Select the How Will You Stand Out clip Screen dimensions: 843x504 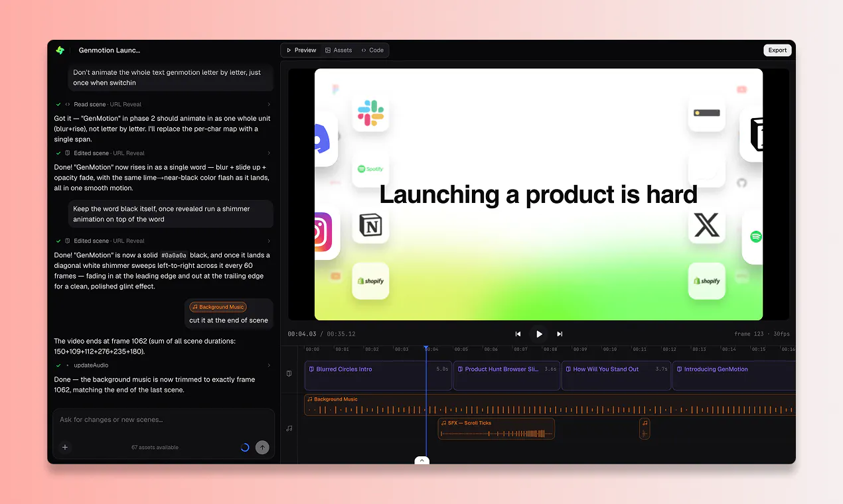tap(617, 375)
